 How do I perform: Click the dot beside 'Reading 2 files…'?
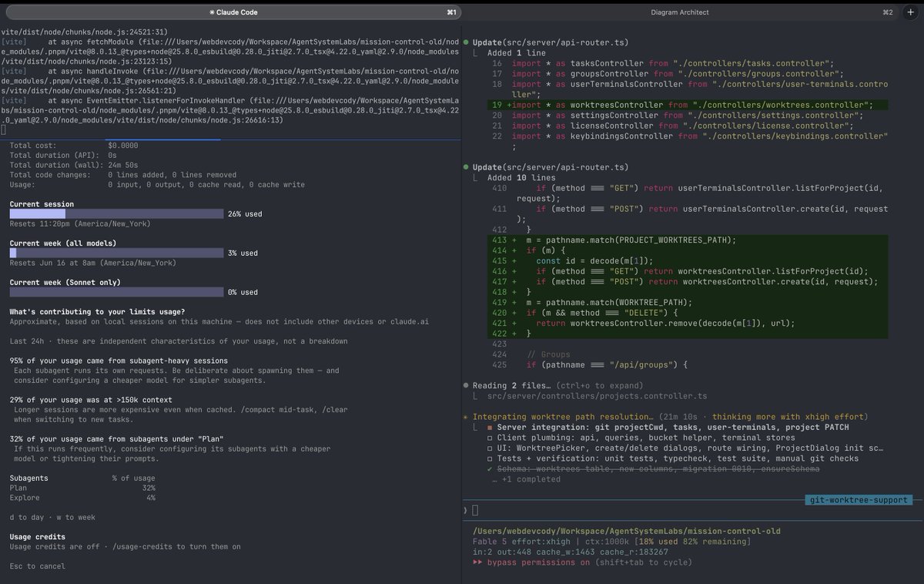[x=467, y=385]
